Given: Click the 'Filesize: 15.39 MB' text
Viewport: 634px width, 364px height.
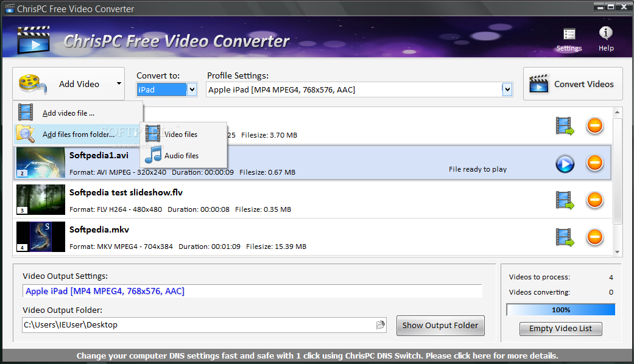Looking at the screenshot, I should tap(276, 247).
